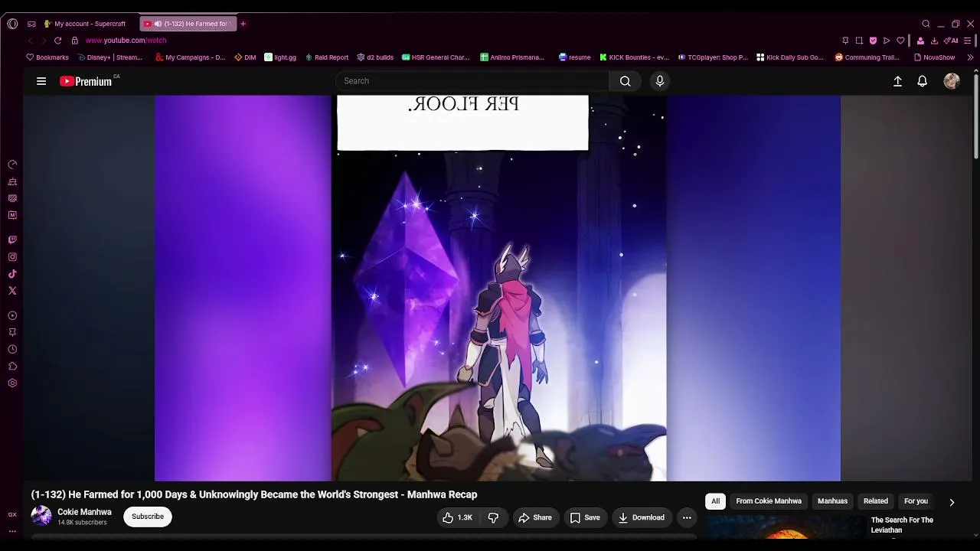Image resolution: width=980 pixels, height=551 pixels.
Task: Subscribe to Cokie Manhwa
Action: [x=148, y=517]
